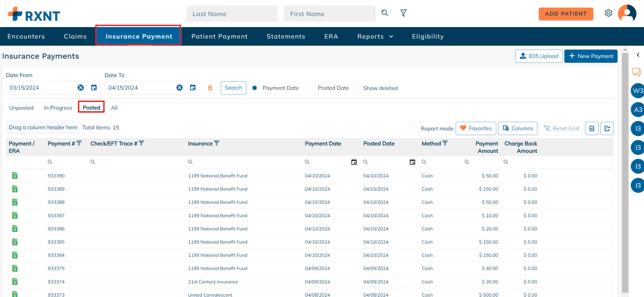The image size is (644, 297).
Task: Open the Columns chooser
Action: tap(518, 129)
